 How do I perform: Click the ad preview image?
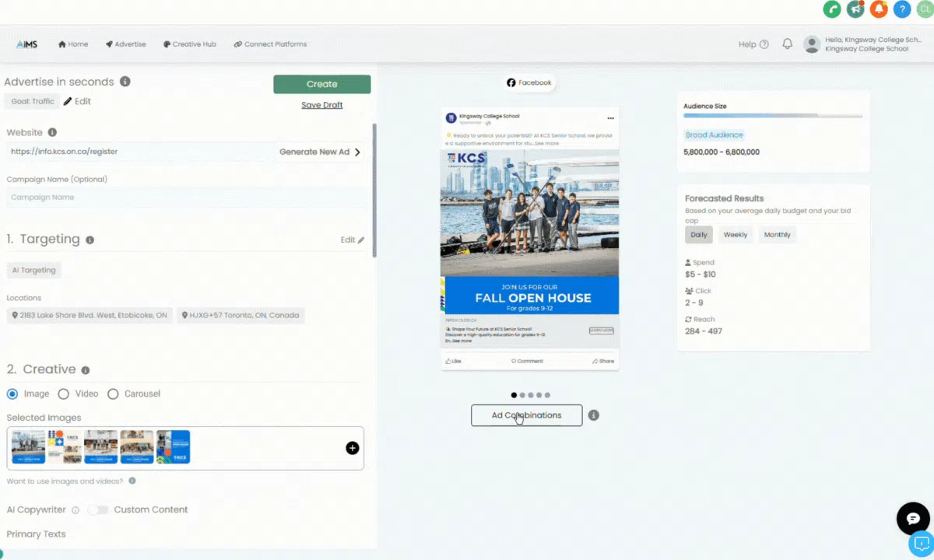[529, 232]
